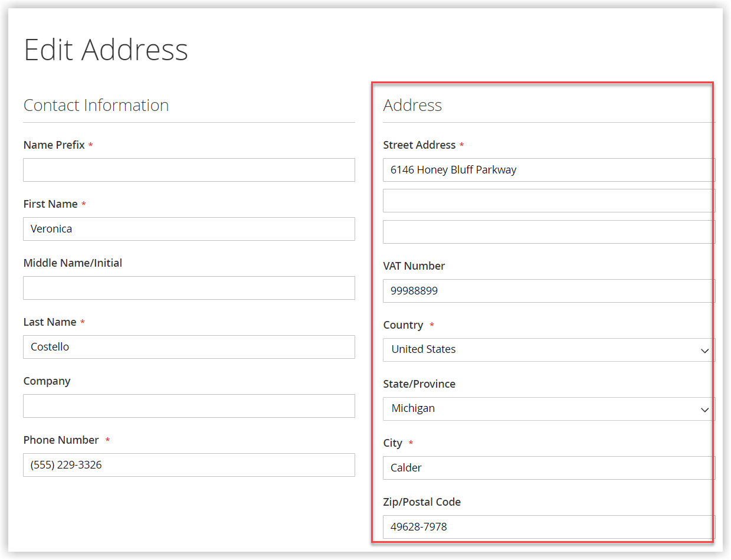Open the Country dropdown showing United States
Image resolution: width=731 pixels, height=560 pixels.
click(x=548, y=349)
